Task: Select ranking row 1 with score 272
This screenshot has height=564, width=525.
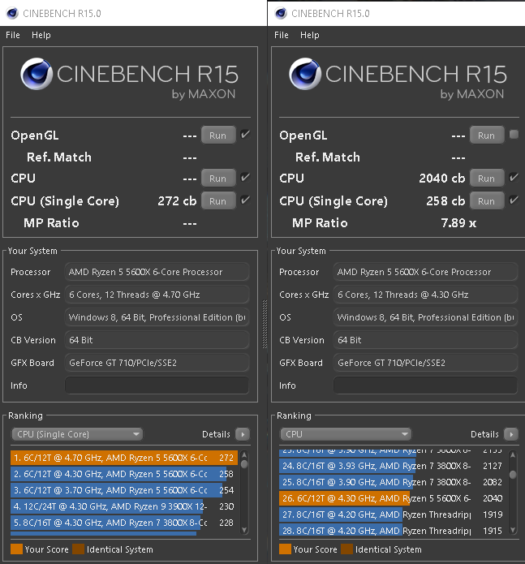Action: point(124,458)
